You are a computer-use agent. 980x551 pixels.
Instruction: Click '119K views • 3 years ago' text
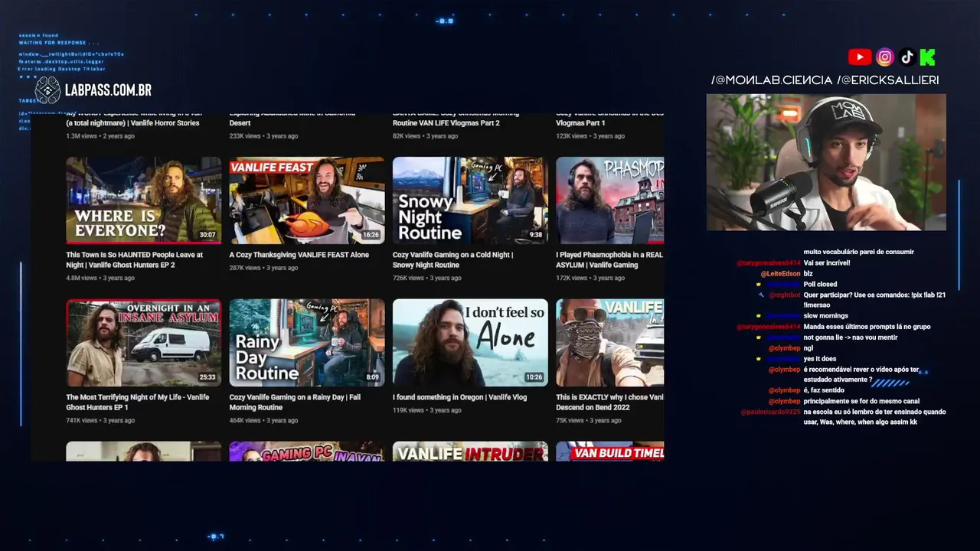tap(427, 410)
